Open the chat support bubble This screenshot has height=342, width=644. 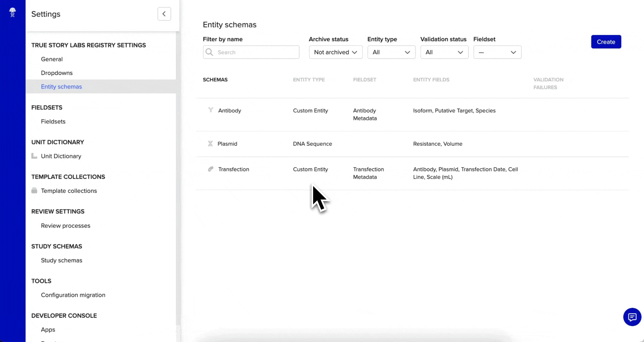[x=632, y=317]
